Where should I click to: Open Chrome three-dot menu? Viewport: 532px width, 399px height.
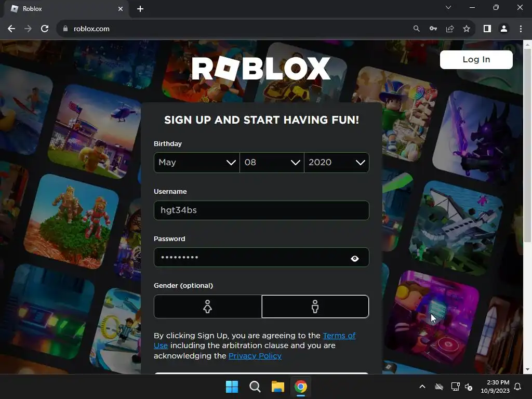tap(521, 29)
